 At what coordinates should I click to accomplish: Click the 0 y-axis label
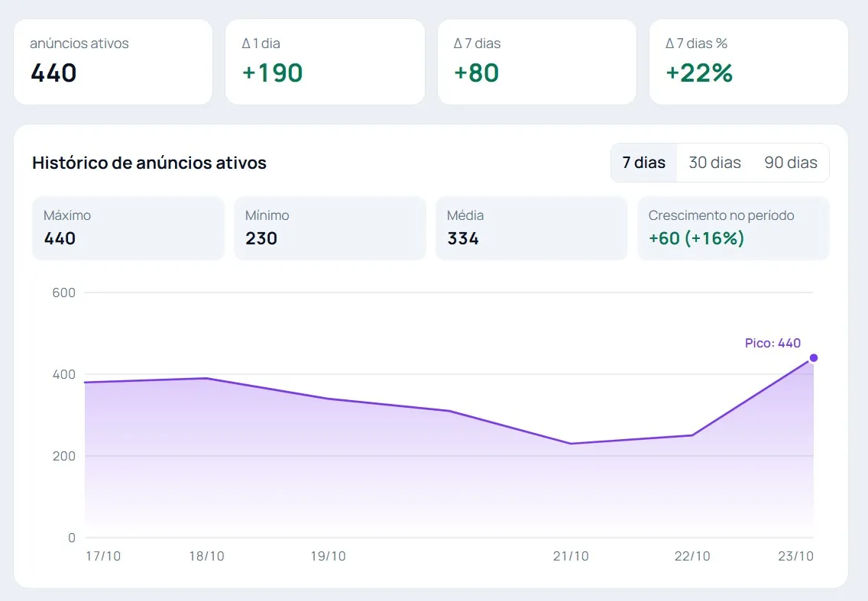click(71, 538)
